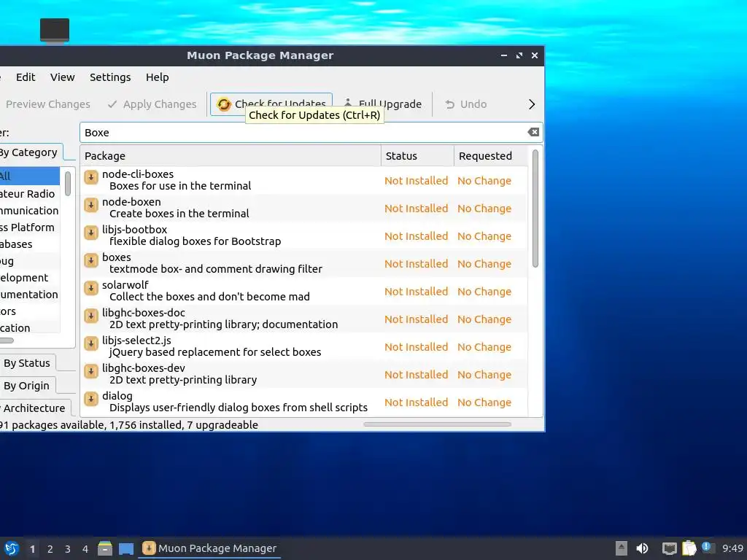The image size is (747, 560).
Task: Switch to virtual desktop 1
Action: [32, 549]
